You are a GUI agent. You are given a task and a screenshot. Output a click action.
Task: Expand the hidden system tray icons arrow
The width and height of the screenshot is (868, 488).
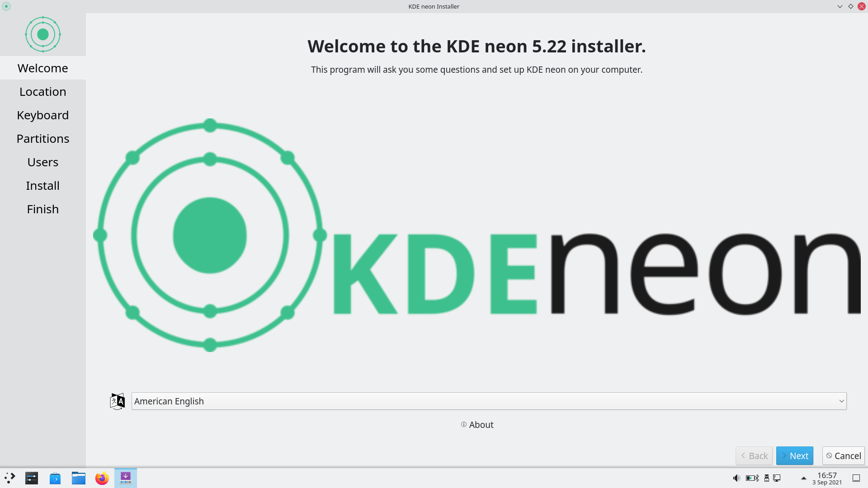pyautogui.click(x=804, y=478)
